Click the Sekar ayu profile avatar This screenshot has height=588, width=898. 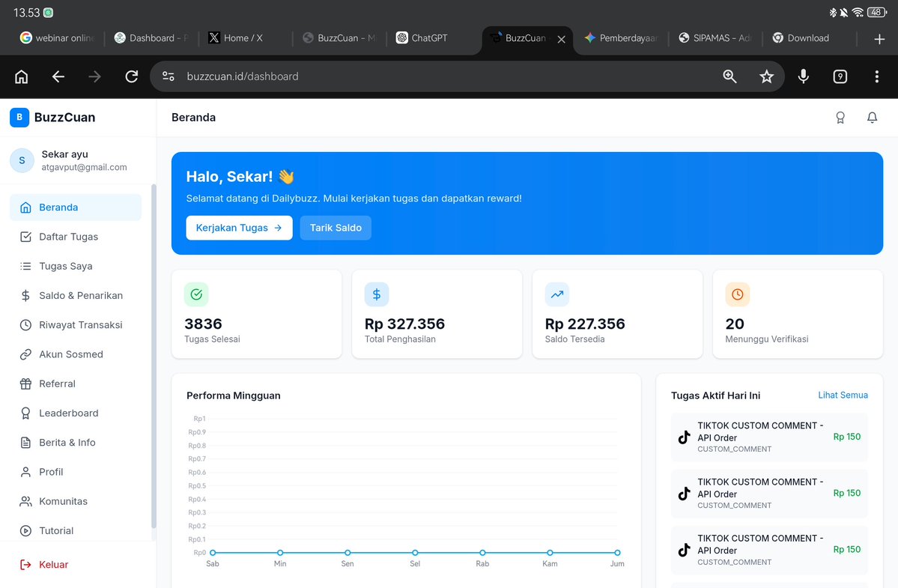pos(22,160)
